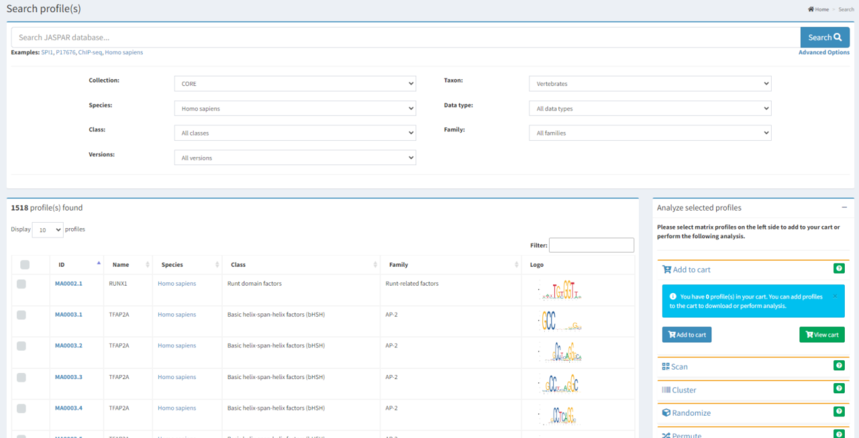The height and width of the screenshot is (438, 859).
Task: Expand the Scan section
Action: coord(675,367)
